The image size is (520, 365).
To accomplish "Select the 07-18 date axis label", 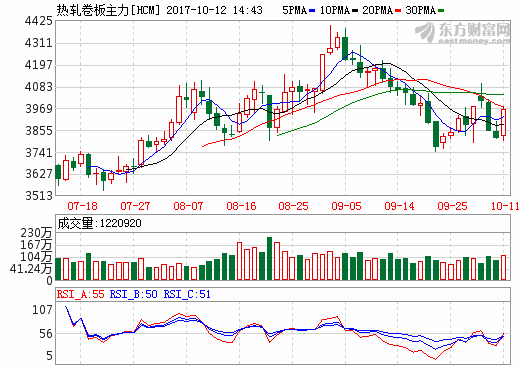I will pos(82,206).
